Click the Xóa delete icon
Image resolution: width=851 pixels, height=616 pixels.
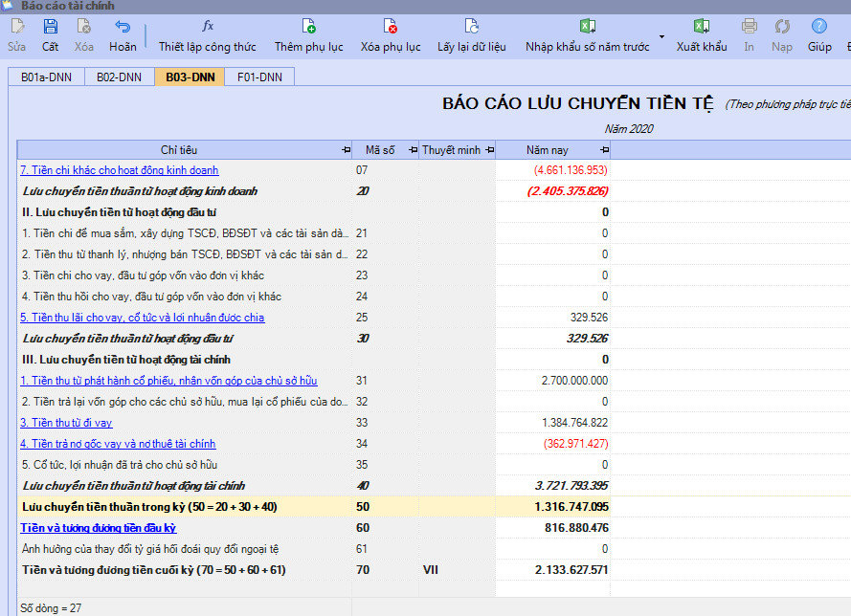click(83, 27)
